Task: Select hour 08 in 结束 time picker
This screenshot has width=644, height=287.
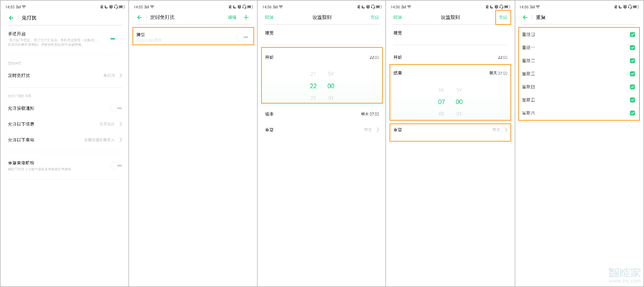Action: 441,114
